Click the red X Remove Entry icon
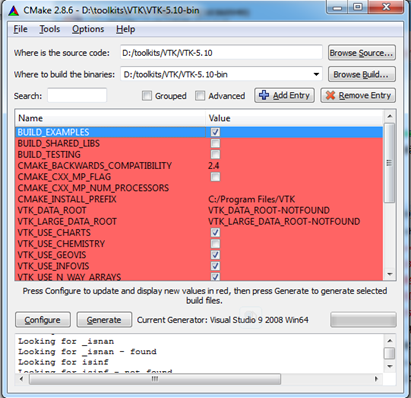Viewport: 411px width, 398px height. [330, 95]
